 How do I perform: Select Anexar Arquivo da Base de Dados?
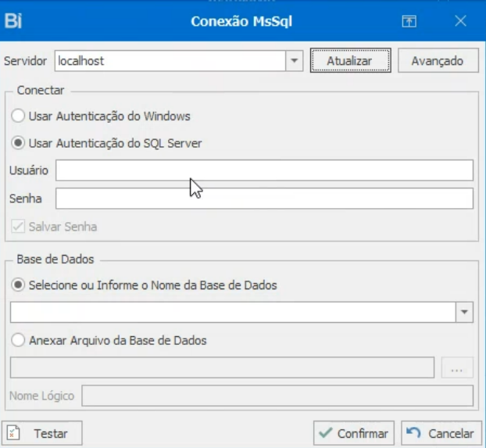pos(18,340)
